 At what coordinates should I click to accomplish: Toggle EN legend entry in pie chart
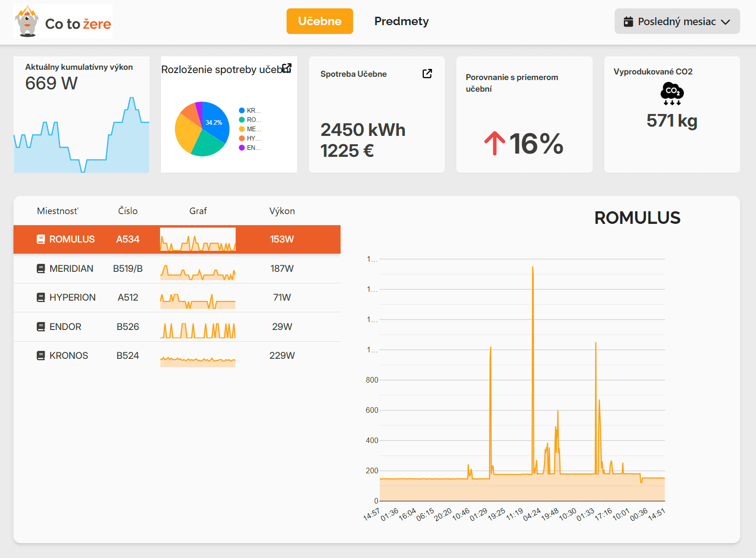click(x=250, y=148)
